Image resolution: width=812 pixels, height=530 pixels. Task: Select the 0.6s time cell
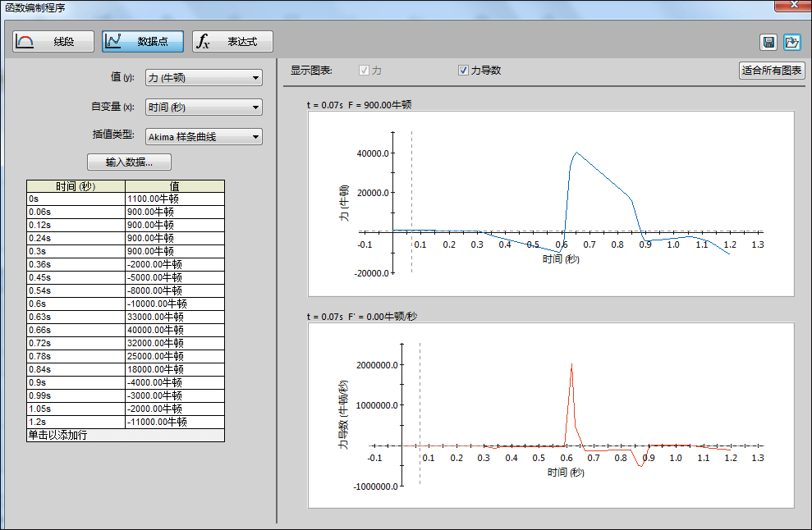point(76,304)
